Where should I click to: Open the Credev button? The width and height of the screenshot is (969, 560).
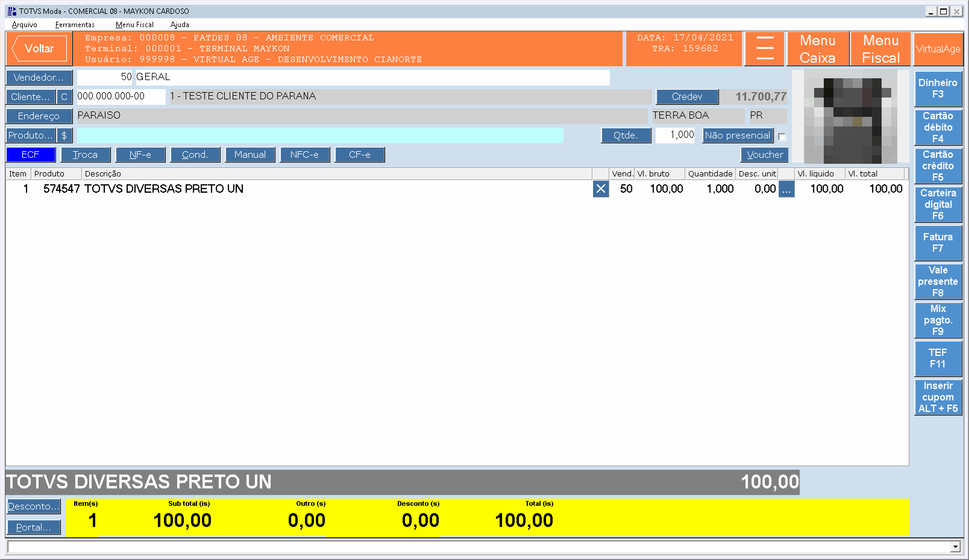click(687, 97)
